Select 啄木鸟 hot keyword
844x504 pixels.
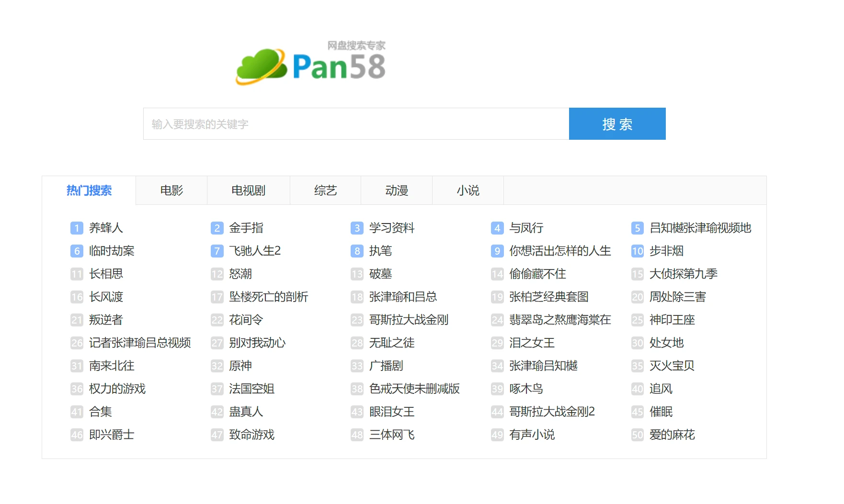pyautogui.click(x=526, y=389)
